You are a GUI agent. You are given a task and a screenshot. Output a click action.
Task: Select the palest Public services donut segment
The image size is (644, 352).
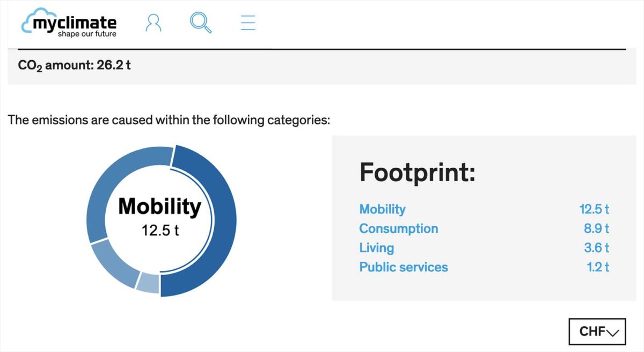pyautogui.click(x=148, y=283)
